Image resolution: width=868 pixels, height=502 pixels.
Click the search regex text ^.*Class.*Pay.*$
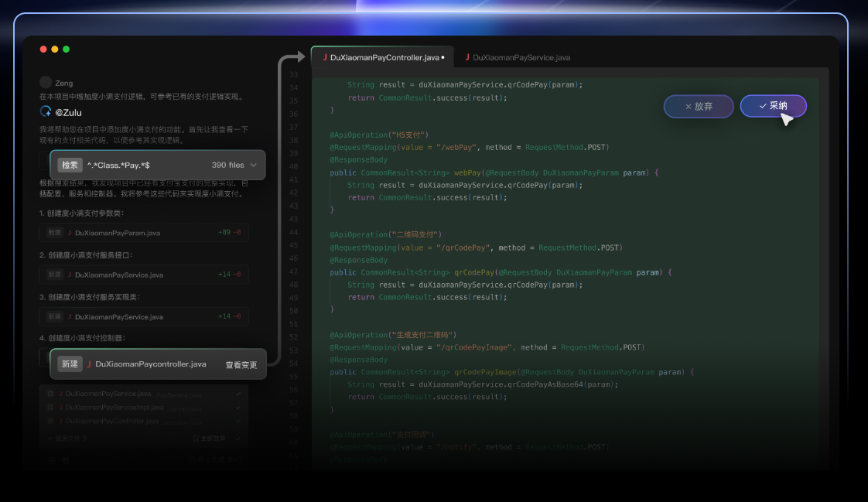point(118,166)
